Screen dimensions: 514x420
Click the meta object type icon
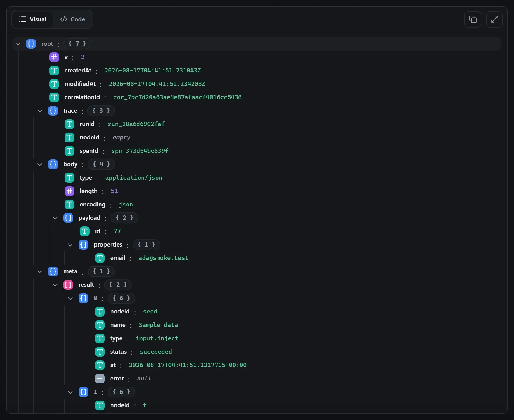point(53,271)
